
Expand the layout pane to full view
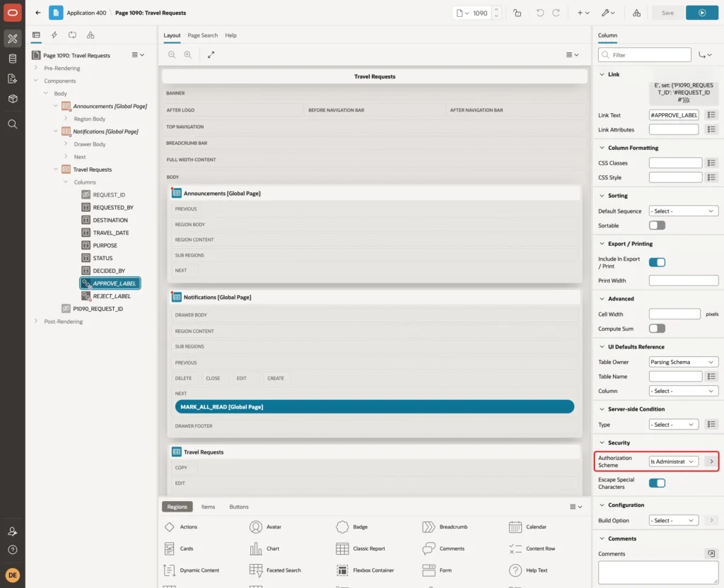pyautogui.click(x=211, y=55)
